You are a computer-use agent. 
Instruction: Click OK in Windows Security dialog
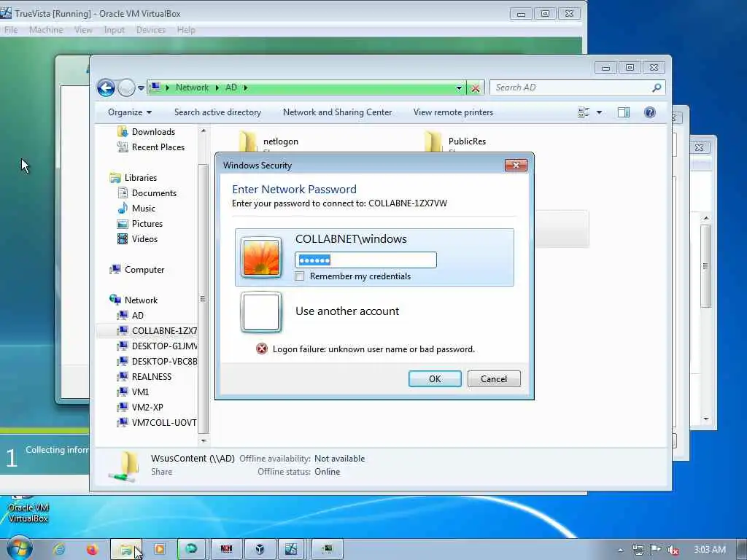tap(435, 379)
